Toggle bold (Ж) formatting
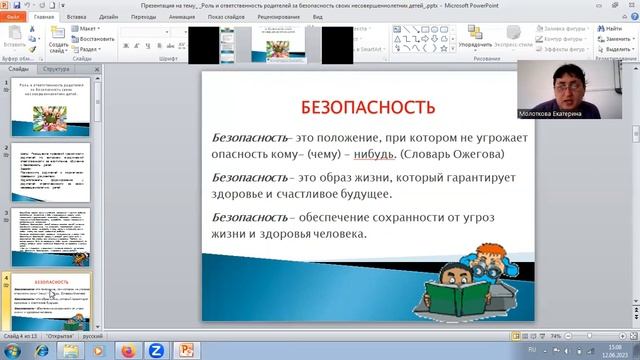This screenshot has width=640, height=360. point(126,46)
